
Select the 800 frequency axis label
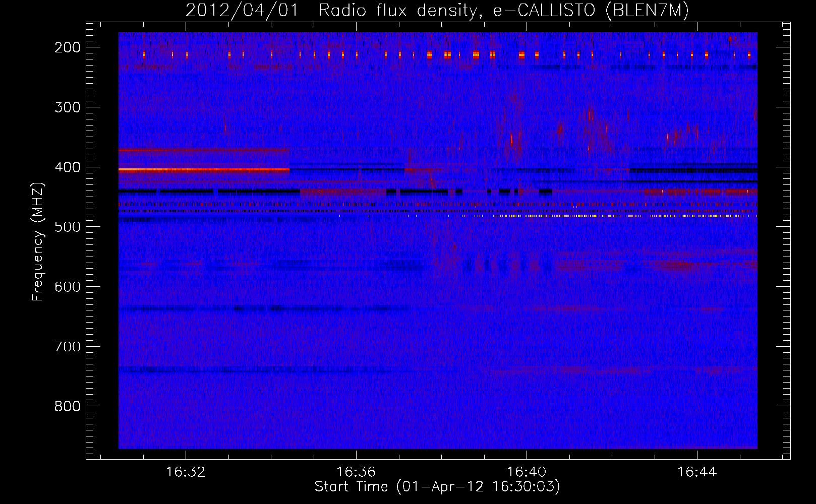pyautogui.click(x=67, y=406)
